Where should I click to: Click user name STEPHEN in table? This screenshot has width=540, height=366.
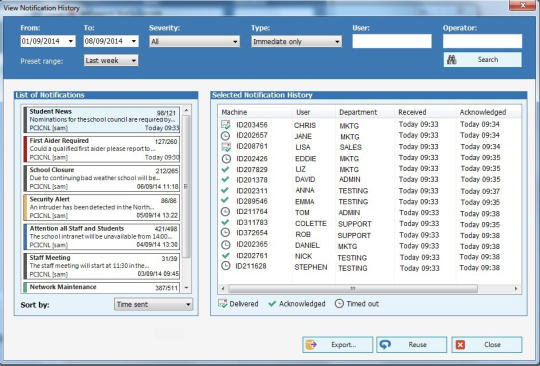(311, 267)
